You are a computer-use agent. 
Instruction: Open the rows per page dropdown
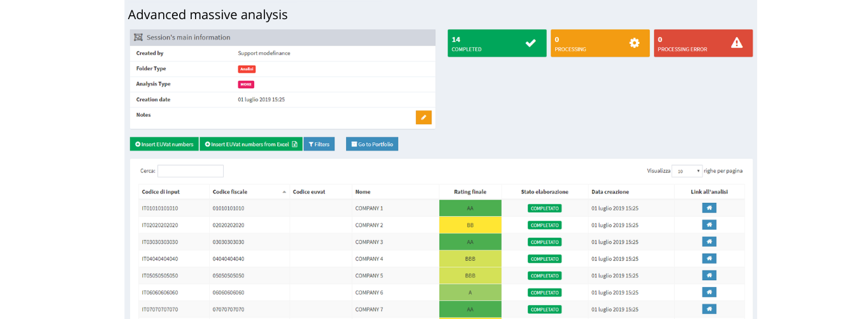(687, 171)
